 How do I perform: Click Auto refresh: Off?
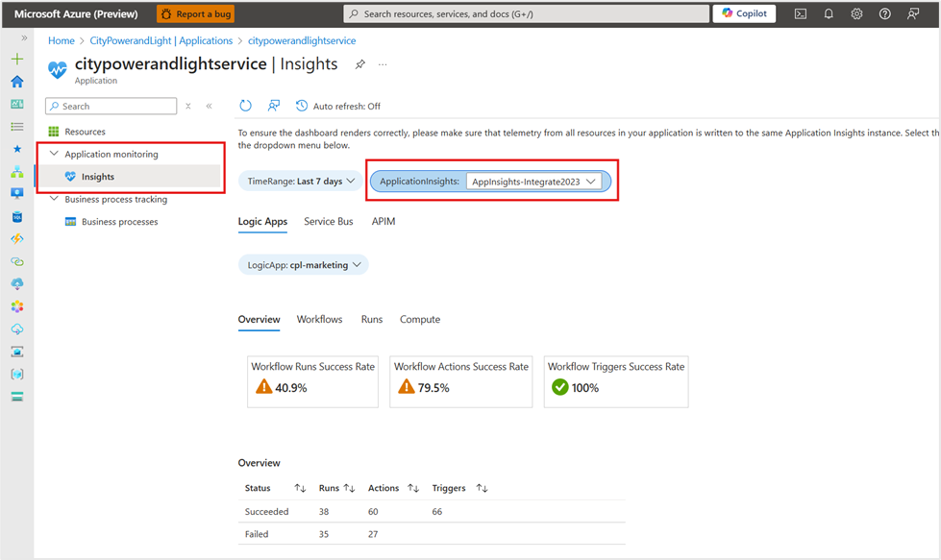point(338,106)
